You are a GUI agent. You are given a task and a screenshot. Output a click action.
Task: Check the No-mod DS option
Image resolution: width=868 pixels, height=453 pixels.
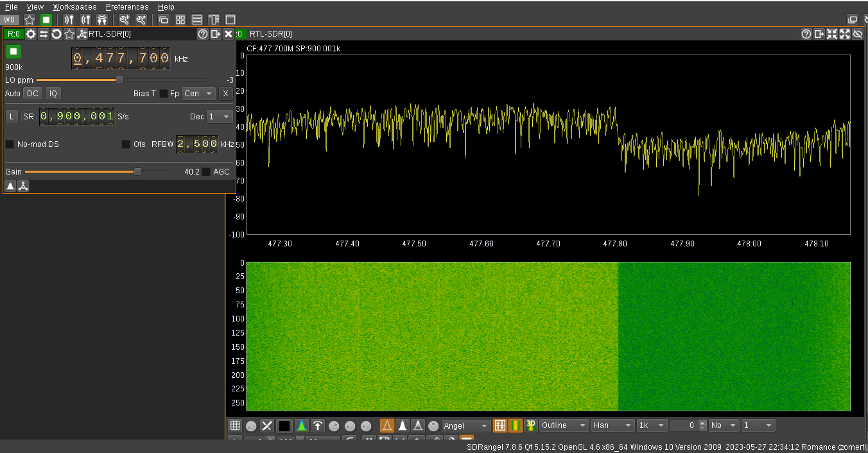pos(10,144)
